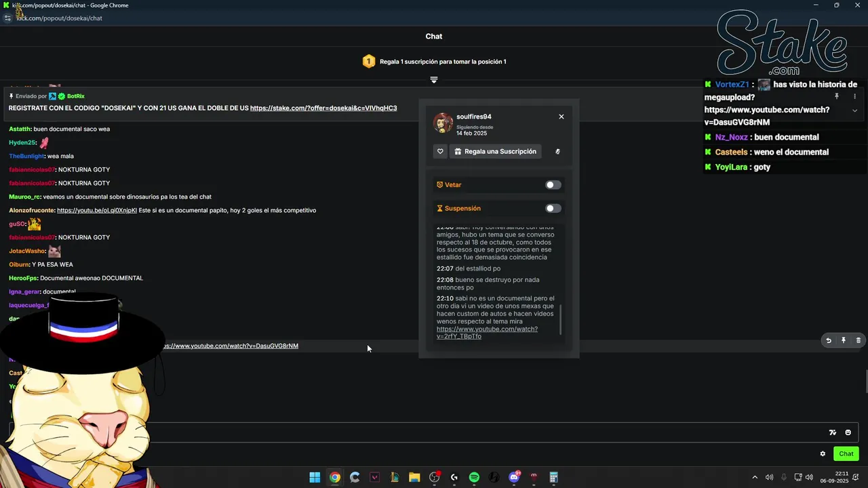Click guSO username in chat
The width and height of the screenshot is (868, 488).
point(17,224)
